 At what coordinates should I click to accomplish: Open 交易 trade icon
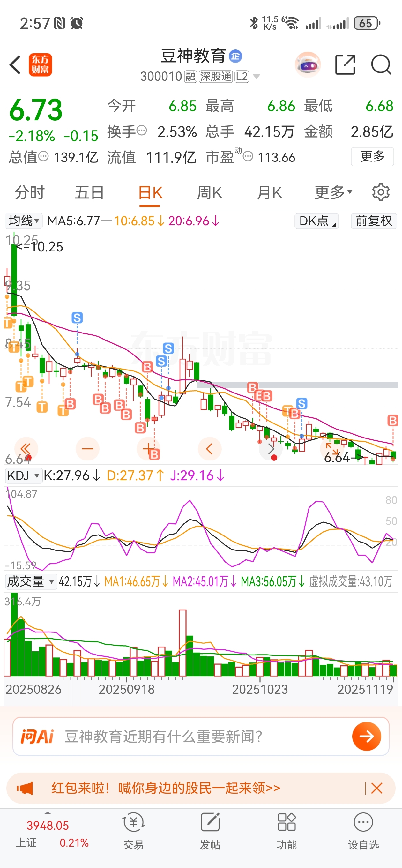click(133, 831)
